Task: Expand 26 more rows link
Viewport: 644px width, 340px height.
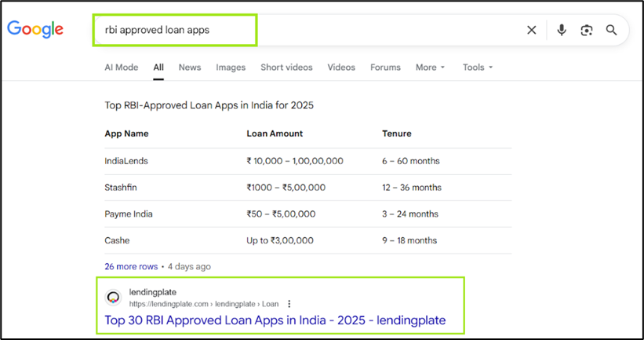Action: tap(131, 266)
